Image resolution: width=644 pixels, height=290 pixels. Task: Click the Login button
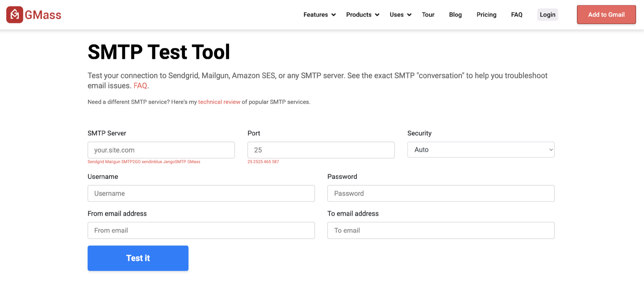pos(547,15)
